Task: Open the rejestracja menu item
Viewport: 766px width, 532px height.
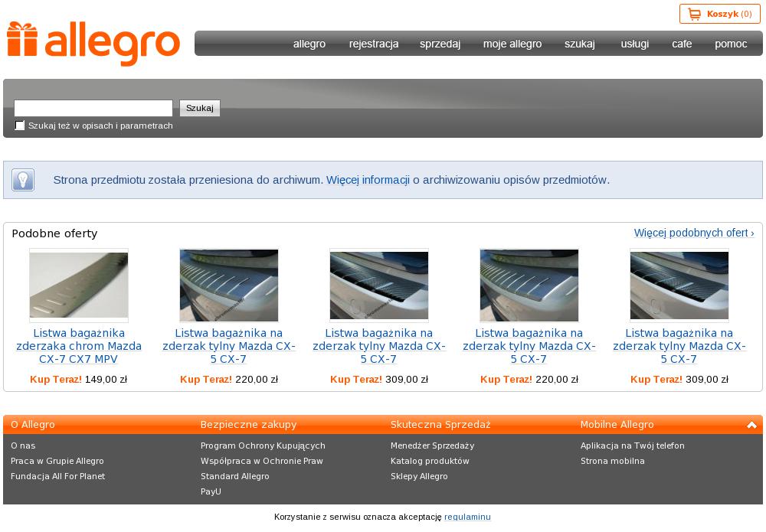Action: (x=374, y=44)
